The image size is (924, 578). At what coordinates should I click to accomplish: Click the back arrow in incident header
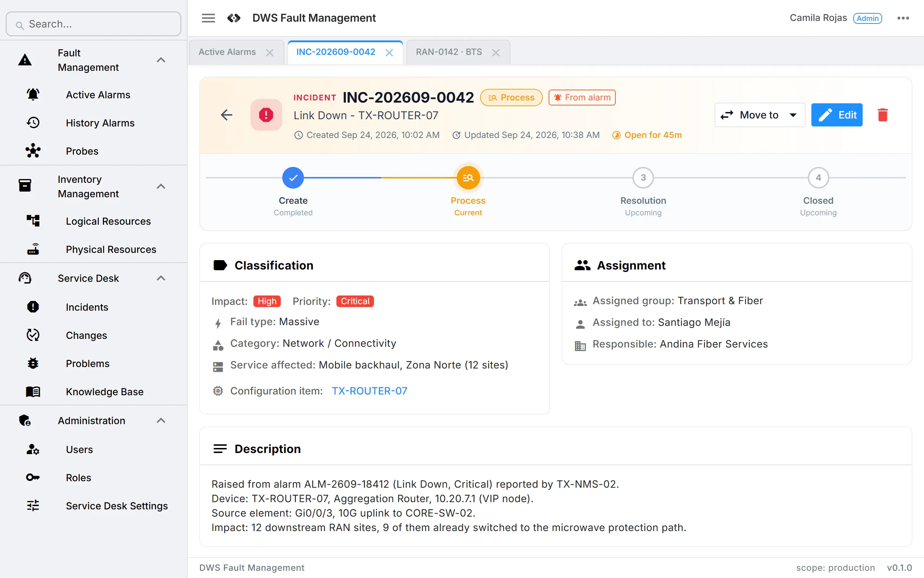pyautogui.click(x=226, y=115)
